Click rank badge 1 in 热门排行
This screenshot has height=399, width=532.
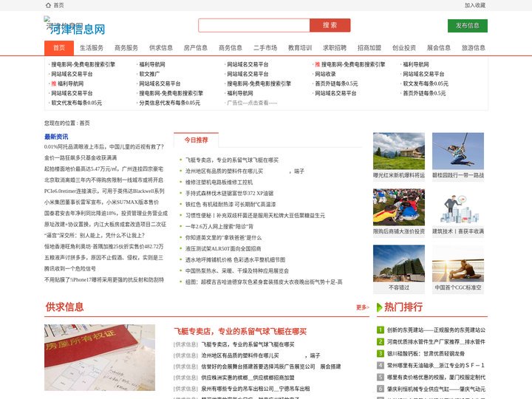point(381,330)
